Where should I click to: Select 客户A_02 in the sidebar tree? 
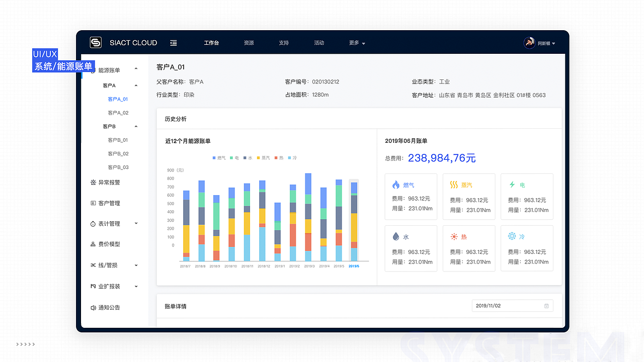click(118, 113)
